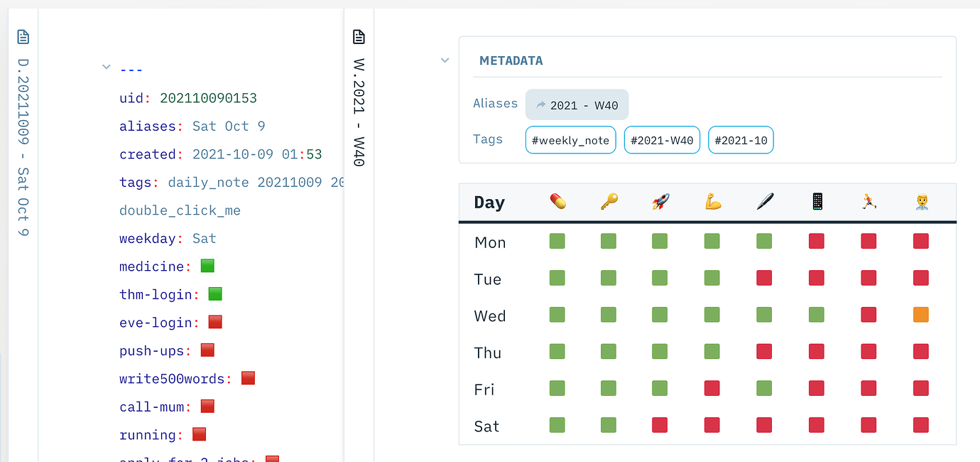980x462 pixels.
Task: Open the #weekly_note tag
Action: [x=570, y=140]
